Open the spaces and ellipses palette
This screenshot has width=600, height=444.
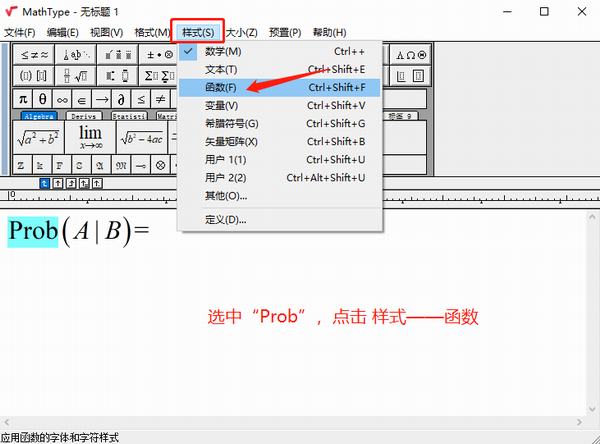[x=76, y=55]
